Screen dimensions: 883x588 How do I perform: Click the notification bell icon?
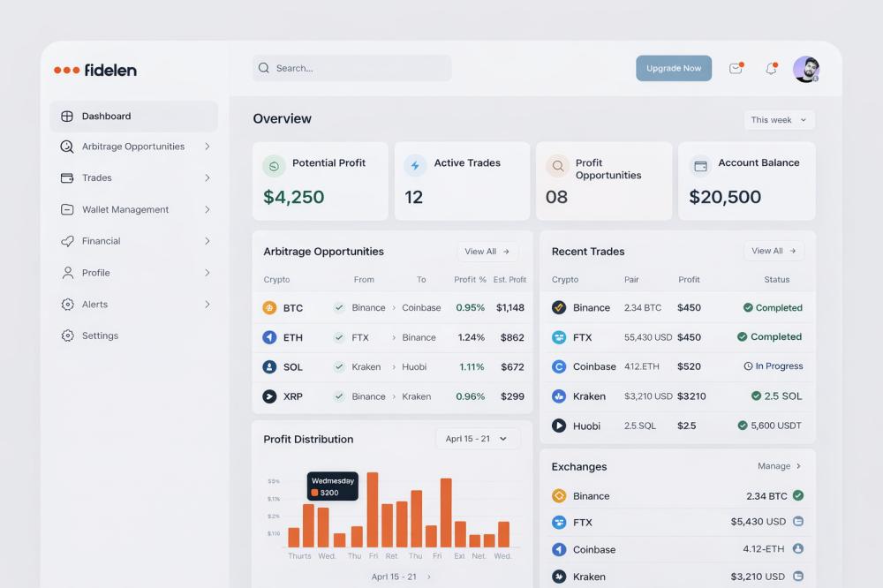[x=771, y=69]
